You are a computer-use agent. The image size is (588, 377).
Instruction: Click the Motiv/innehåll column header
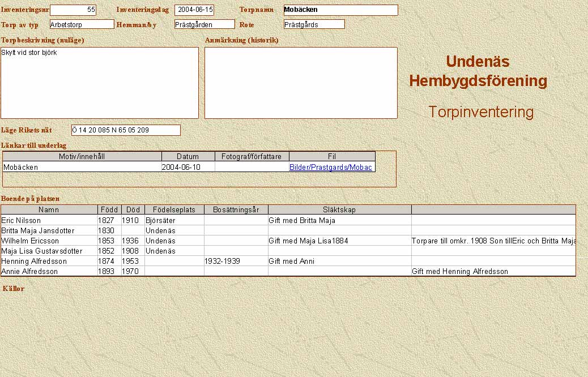(82, 157)
